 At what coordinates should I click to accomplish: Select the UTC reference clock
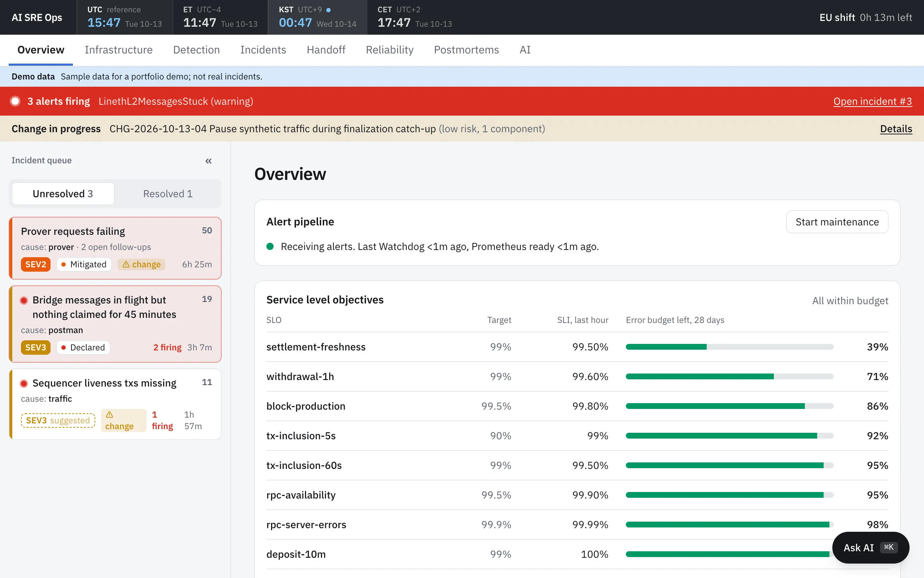point(125,17)
